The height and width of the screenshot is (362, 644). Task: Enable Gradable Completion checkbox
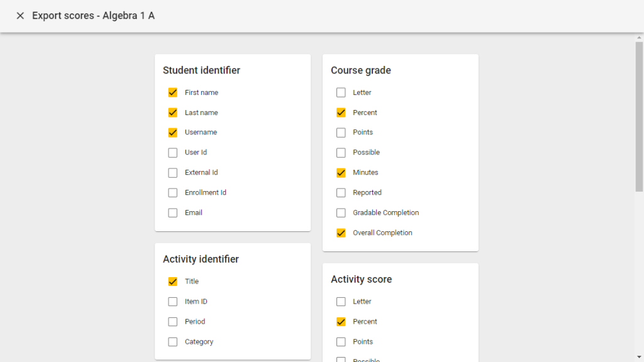340,212
